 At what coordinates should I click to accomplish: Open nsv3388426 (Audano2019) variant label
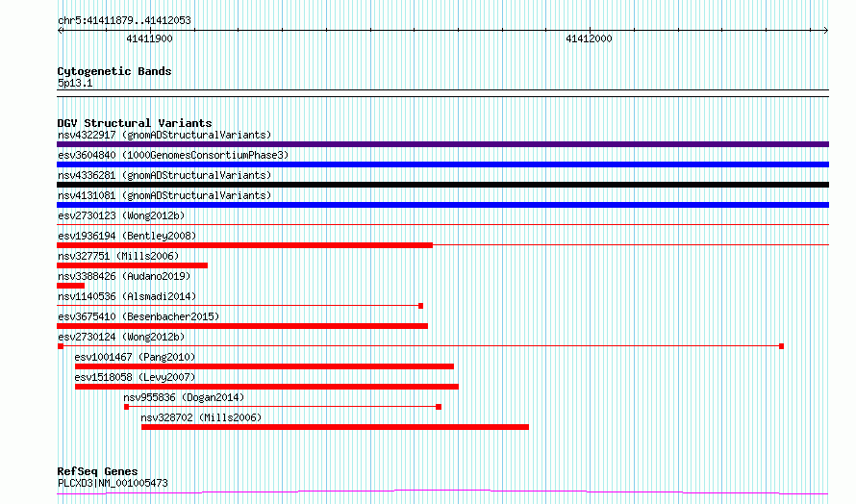(x=124, y=276)
